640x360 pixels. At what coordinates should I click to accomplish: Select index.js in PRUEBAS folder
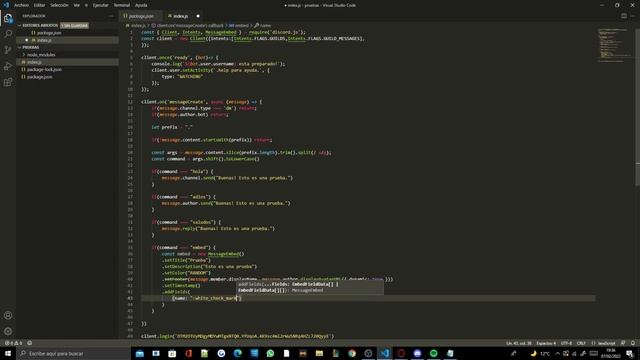[34, 62]
